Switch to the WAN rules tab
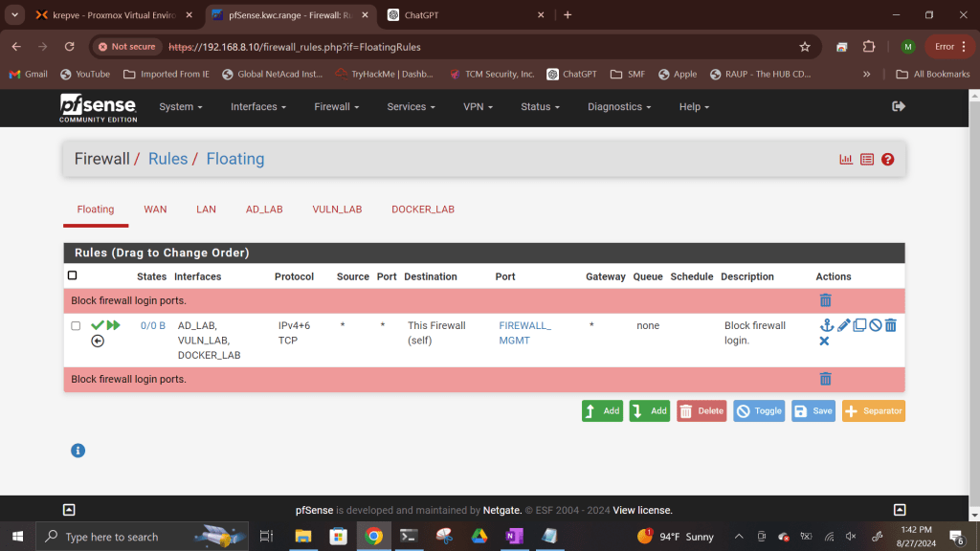The width and height of the screenshot is (980, 551). (x=155, y=209)
